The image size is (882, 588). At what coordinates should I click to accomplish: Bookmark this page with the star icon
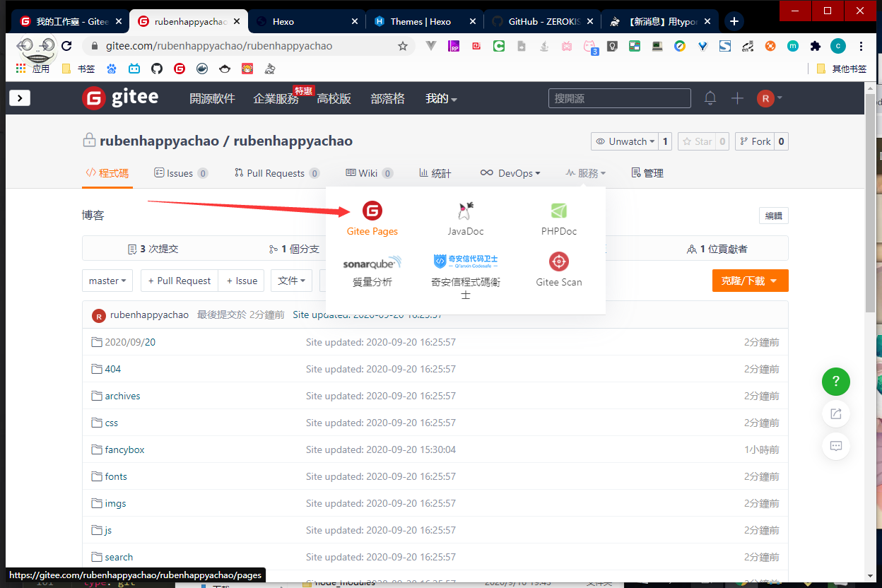click(403, 46)
